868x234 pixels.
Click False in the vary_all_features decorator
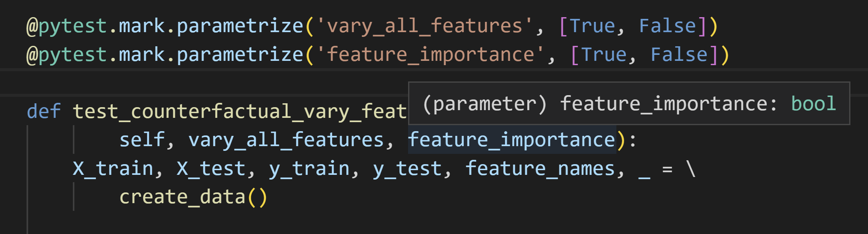coord(667,27)
